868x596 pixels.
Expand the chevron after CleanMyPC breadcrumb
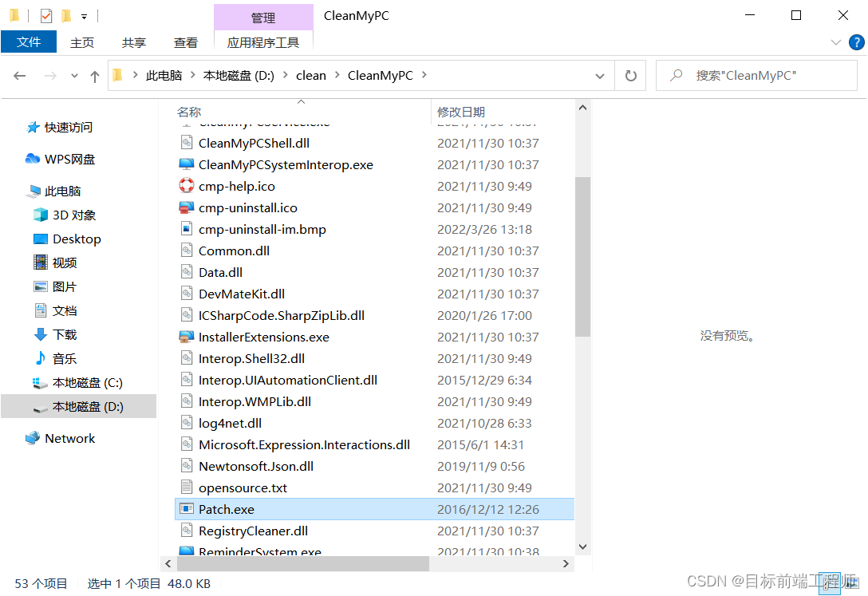[x=424, y=75]
